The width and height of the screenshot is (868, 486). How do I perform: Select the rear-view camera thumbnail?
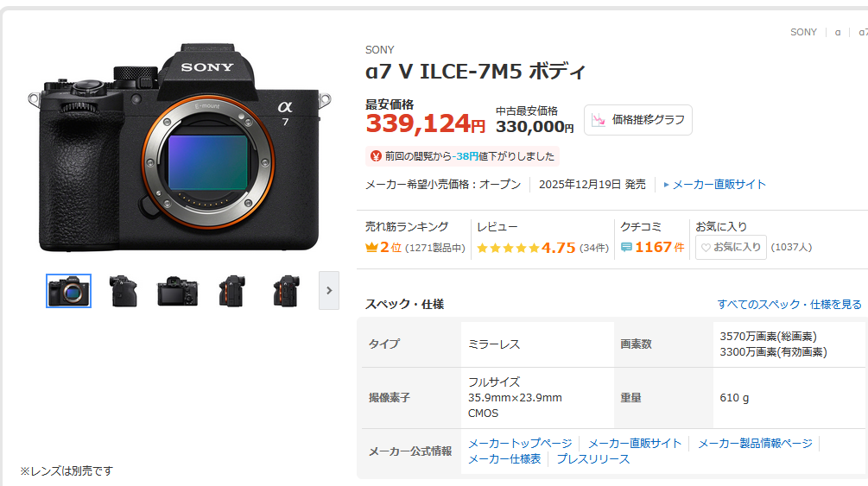pos(177,291)
